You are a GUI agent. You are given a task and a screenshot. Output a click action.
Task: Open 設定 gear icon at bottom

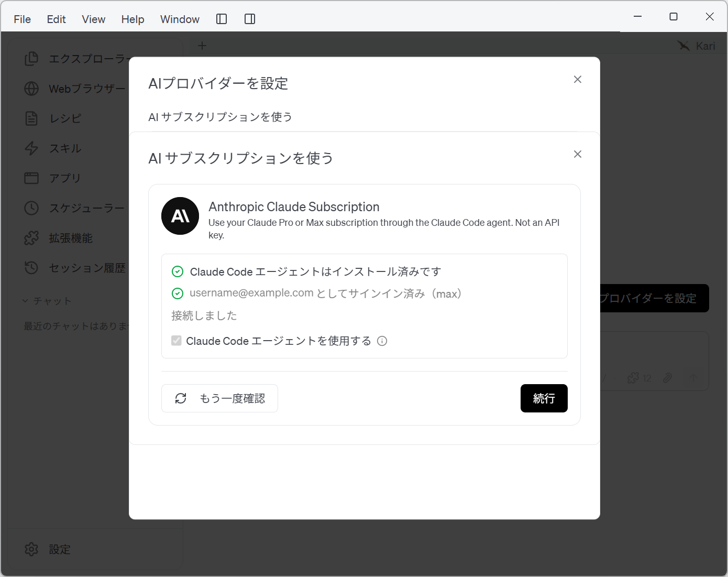[31, 549]
